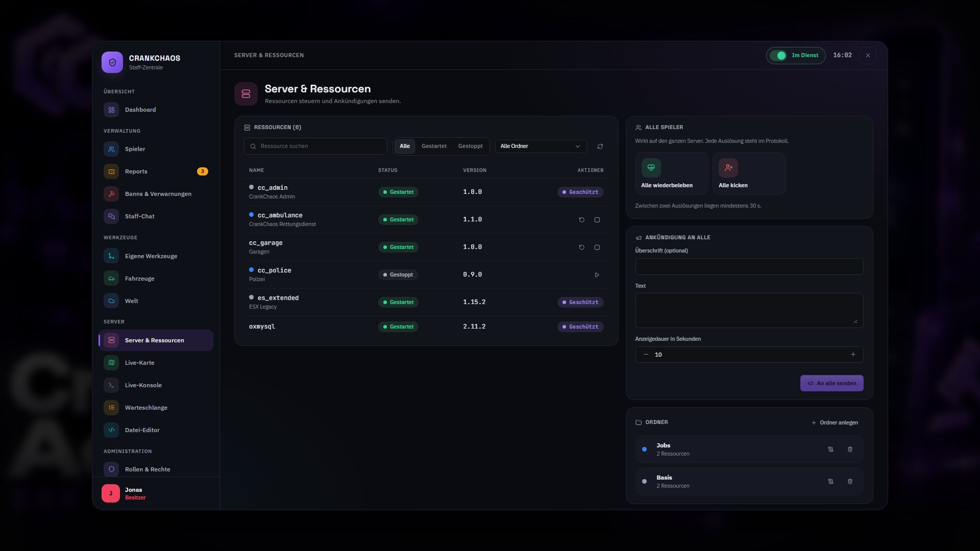Send announcement with An alle senden
The height and width of the screenshot is (551, 980).
tap(831, 383)
